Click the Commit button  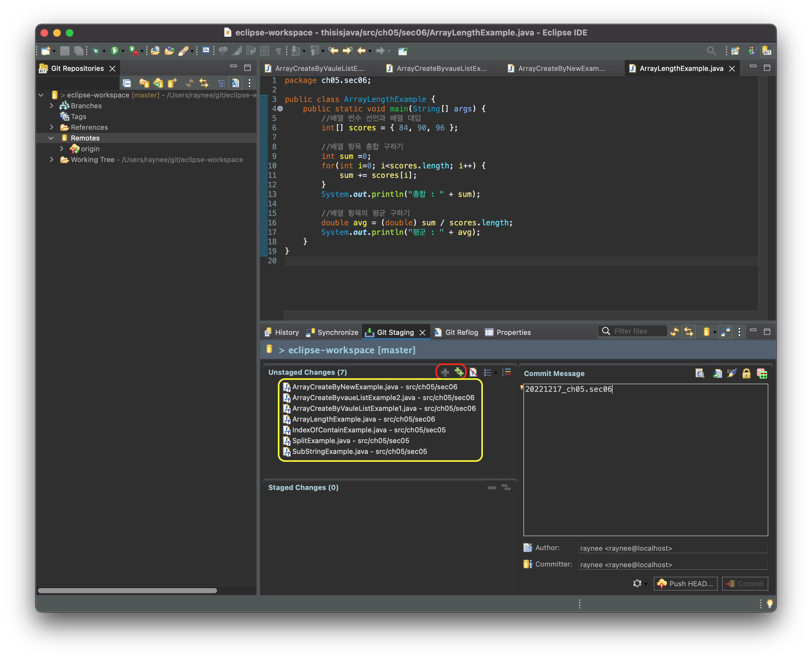[745, 583]
